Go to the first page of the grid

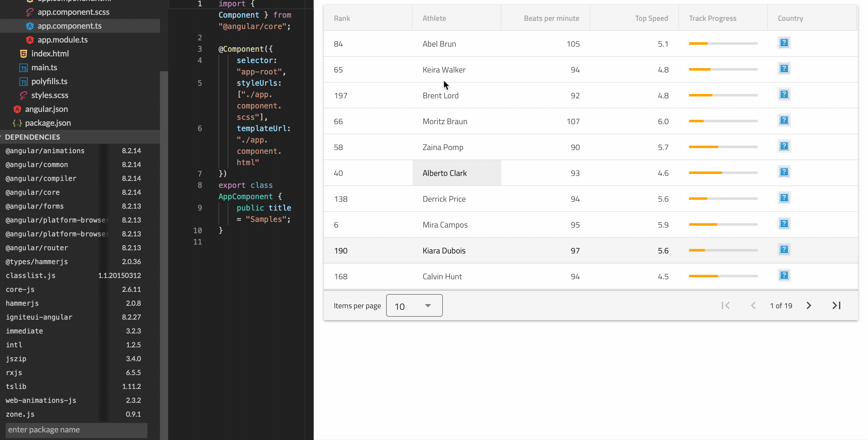(x=725, y=305)
